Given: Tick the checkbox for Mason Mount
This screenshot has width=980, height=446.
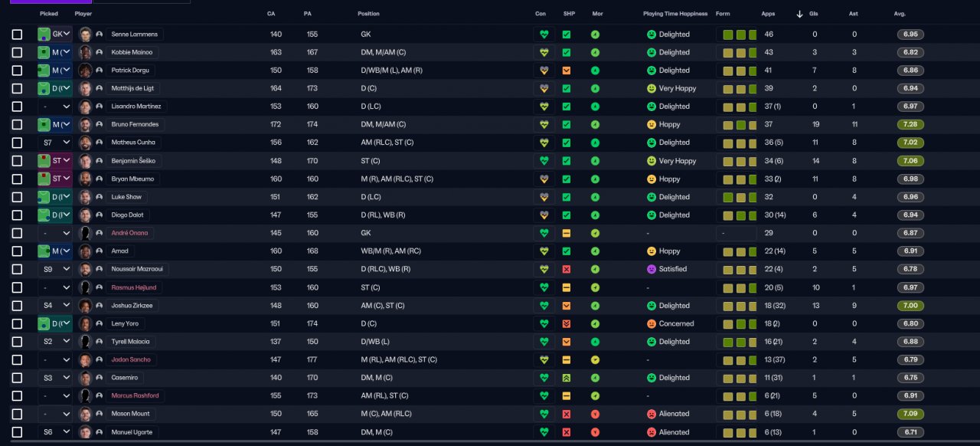Looking at the screenshot, I should pos(17,414).
